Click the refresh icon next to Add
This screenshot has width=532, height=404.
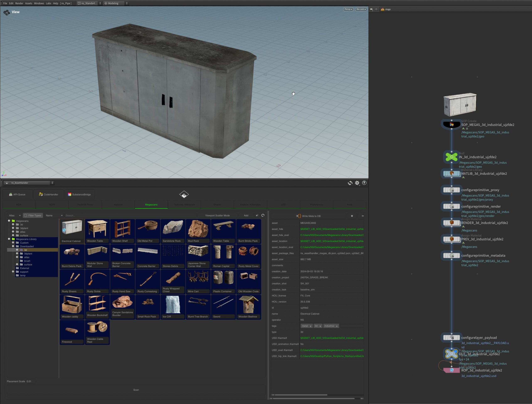pyautogui.click(x=263, y=216)
